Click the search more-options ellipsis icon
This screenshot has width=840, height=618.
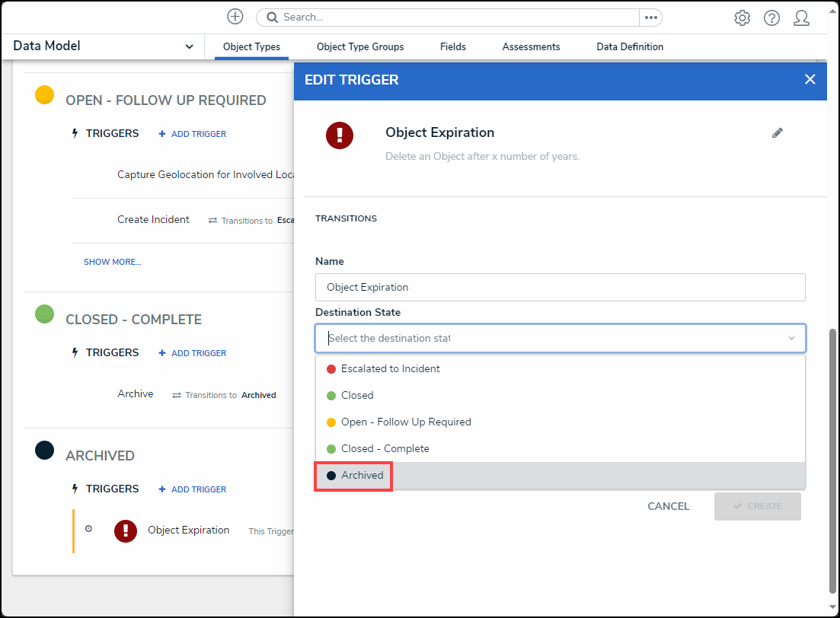coord(650,18)
